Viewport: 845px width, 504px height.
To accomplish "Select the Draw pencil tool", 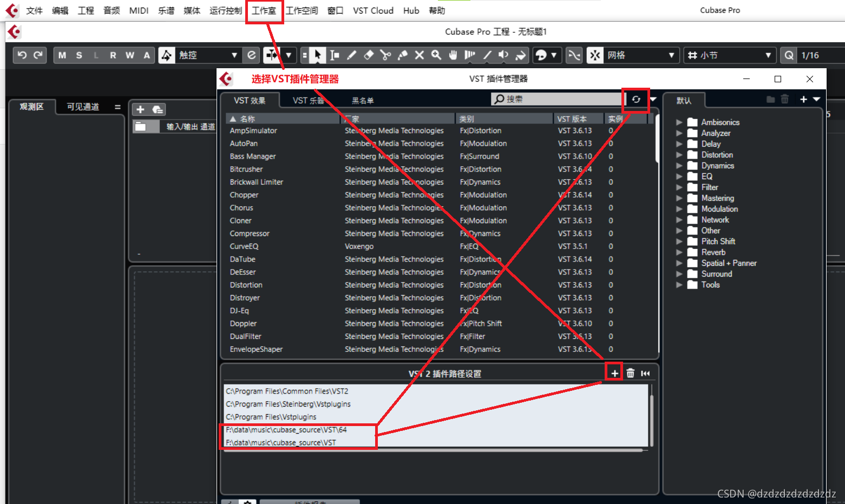I will tap(352, 55).
